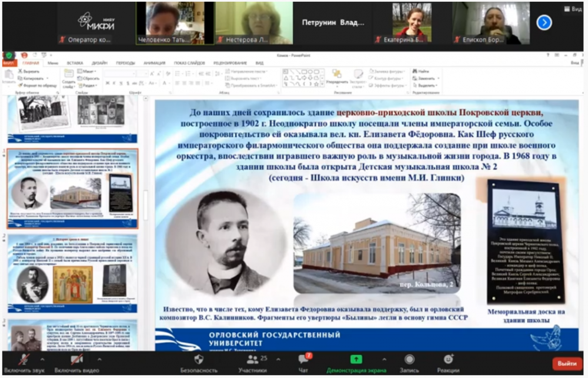Click the Create Slide (Создать слайд) icon
This screenshot has height=378, width=588.
click(x=68, y=74)
